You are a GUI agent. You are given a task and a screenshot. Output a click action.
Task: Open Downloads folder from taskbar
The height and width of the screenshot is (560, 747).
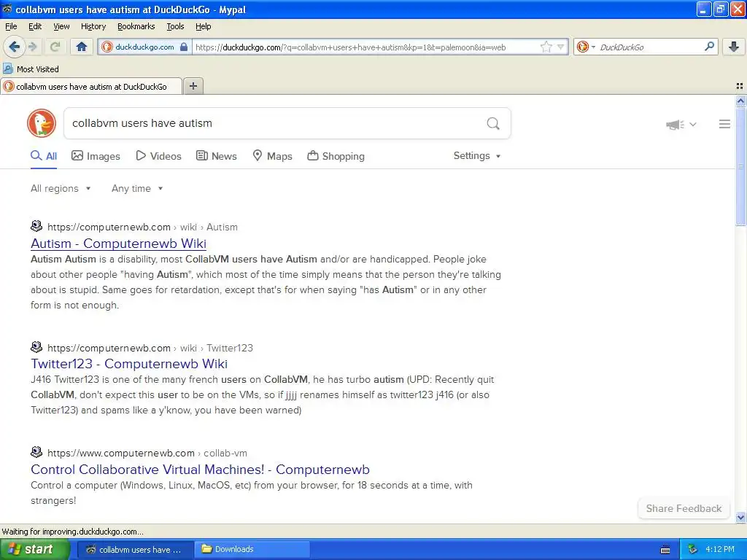click(x=252, y=550)
